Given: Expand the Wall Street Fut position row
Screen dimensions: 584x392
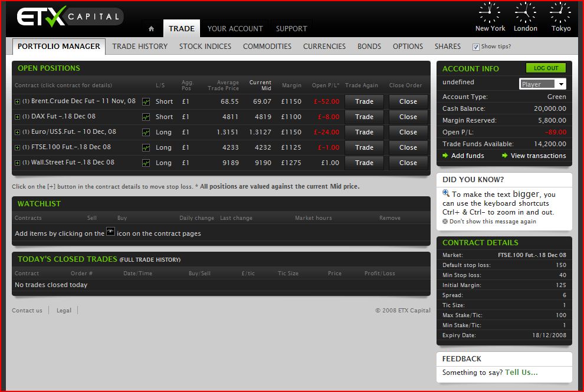Looking at the screenshot, I should (17, 163).
